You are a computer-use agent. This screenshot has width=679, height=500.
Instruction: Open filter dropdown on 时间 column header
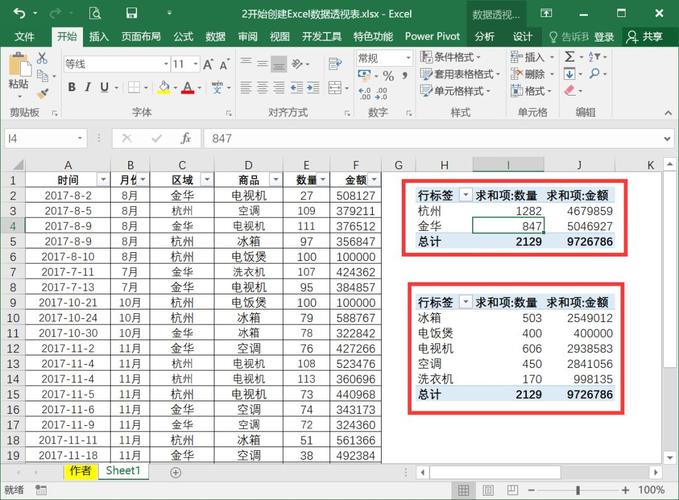(103, 179)
